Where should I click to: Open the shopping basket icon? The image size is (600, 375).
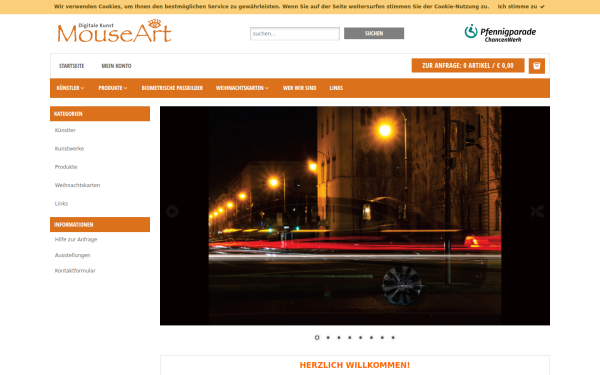click(x=536, y=66)
